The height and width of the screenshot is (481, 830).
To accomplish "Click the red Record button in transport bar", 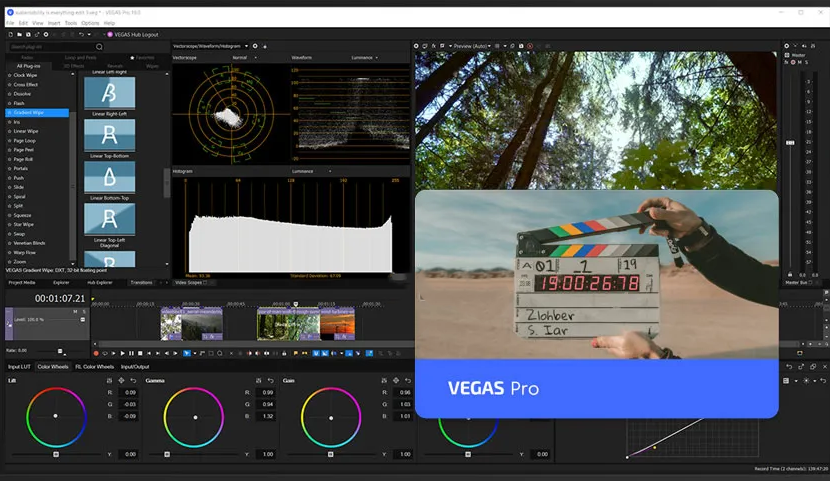I will pyautogui.click(x=96, y=353).
